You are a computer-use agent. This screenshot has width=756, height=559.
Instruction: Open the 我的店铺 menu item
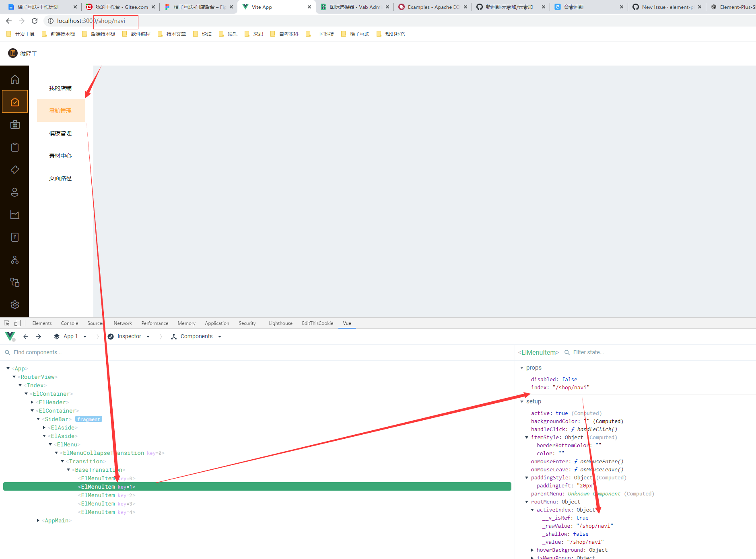61,88
